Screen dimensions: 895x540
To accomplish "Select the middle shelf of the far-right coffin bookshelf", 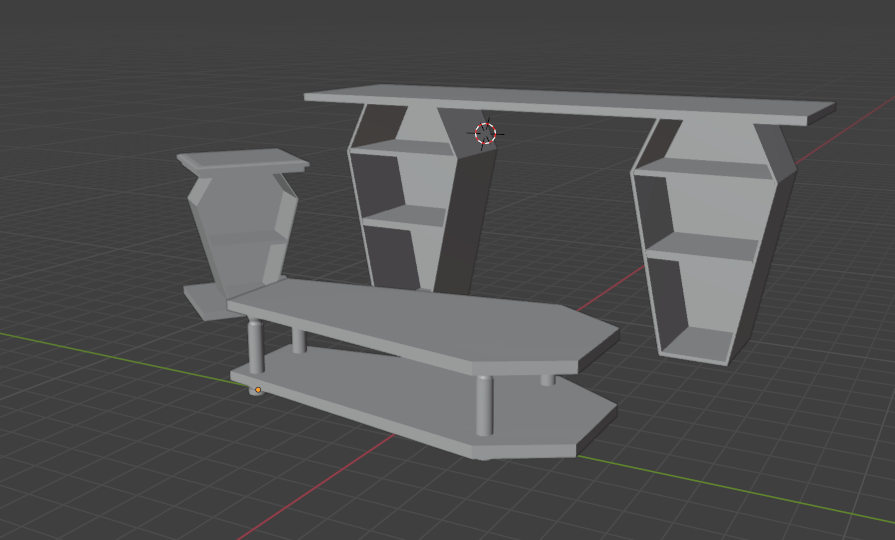I will coord(703,247).
